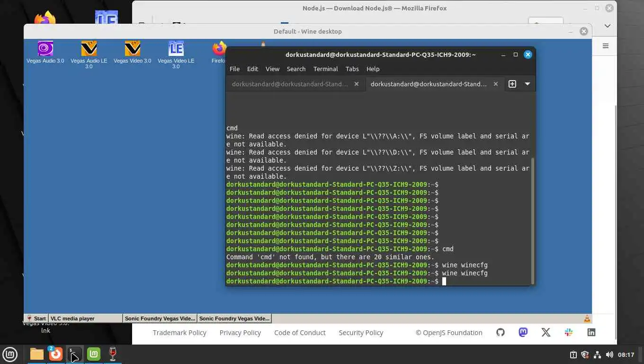Click the 08:17 clock

click(626, 355)
